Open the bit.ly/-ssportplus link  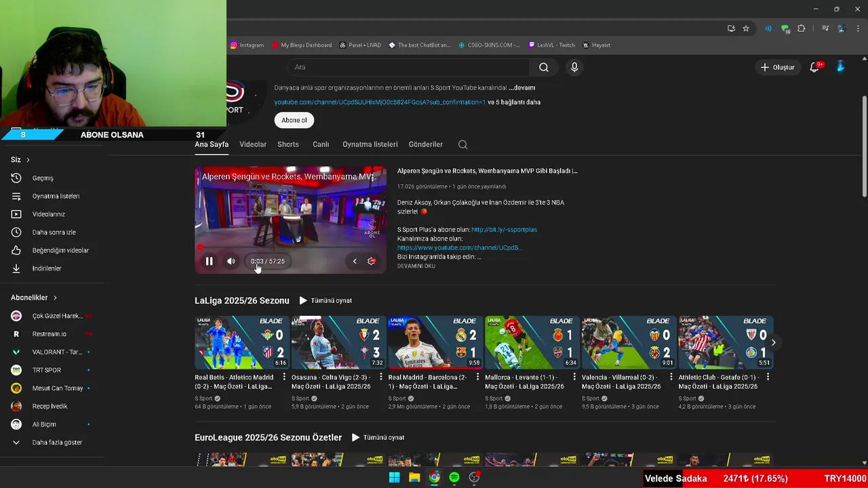504,230
